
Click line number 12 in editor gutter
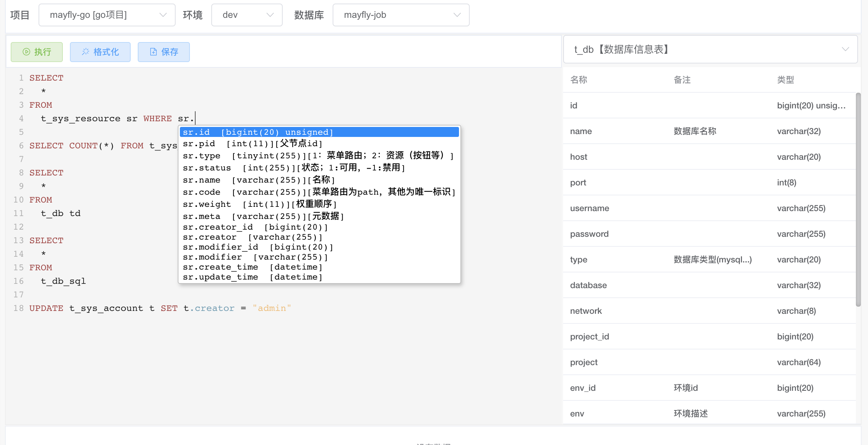coord(19,227)
